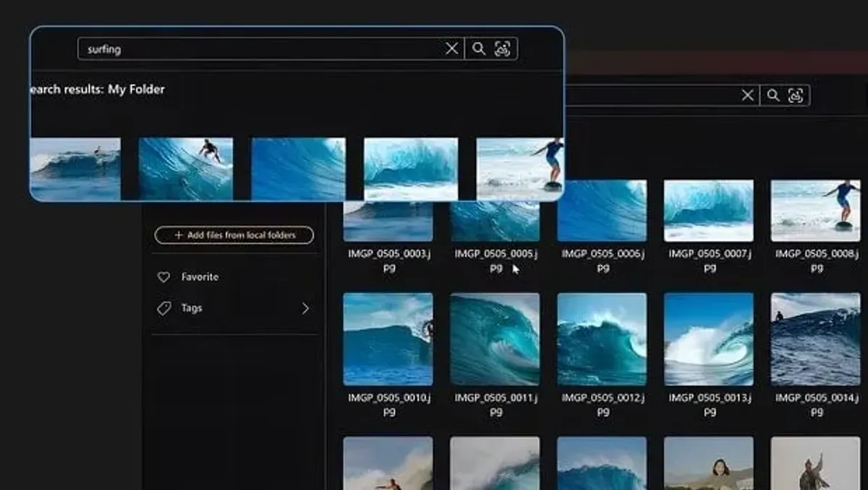This screenshot has height=490, width=868.
Task: Click the file name IMGP_0505_0008.jpg
Action: [x=817, y=261]
